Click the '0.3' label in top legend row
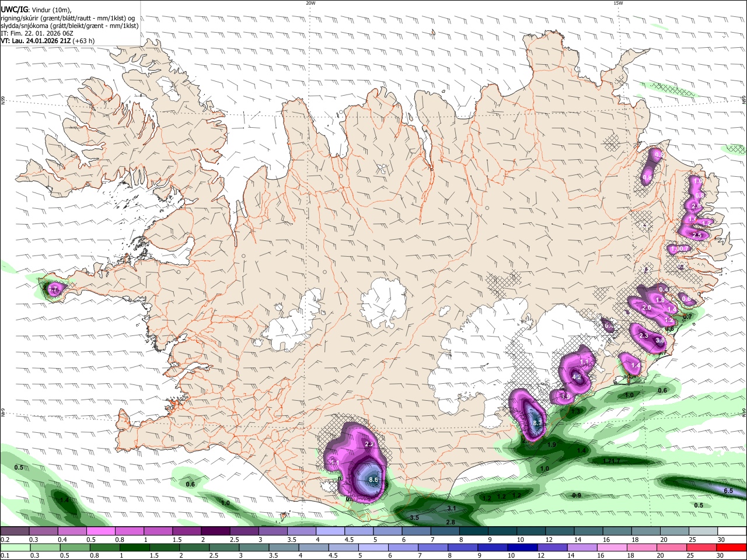Image resolution: width=747 pixels, height=560 pixels. 34,540
